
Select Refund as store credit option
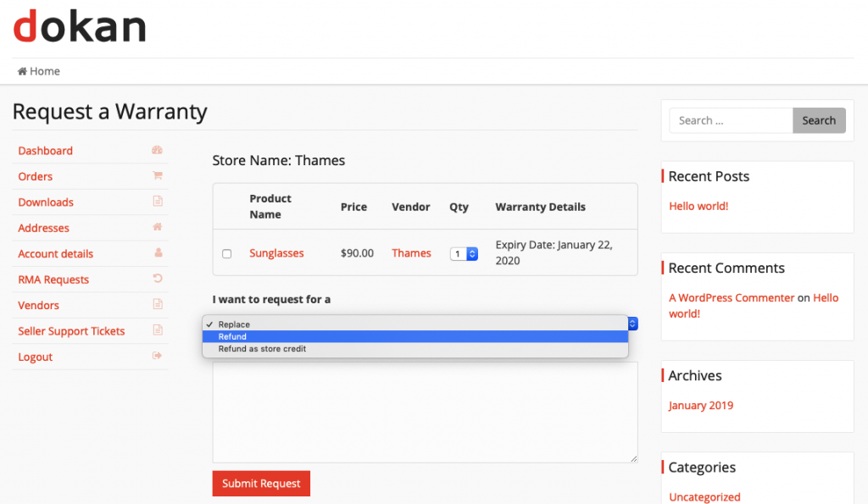click(x=415, y=348)
